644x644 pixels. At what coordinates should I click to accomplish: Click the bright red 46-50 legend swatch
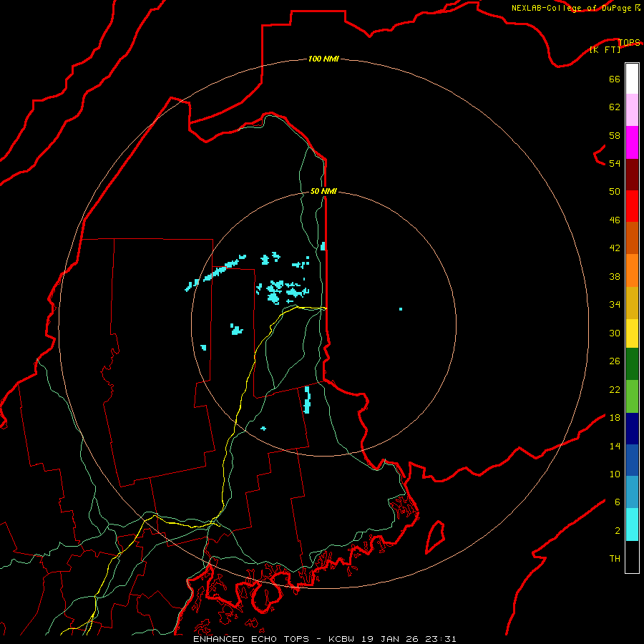(632, 206)
